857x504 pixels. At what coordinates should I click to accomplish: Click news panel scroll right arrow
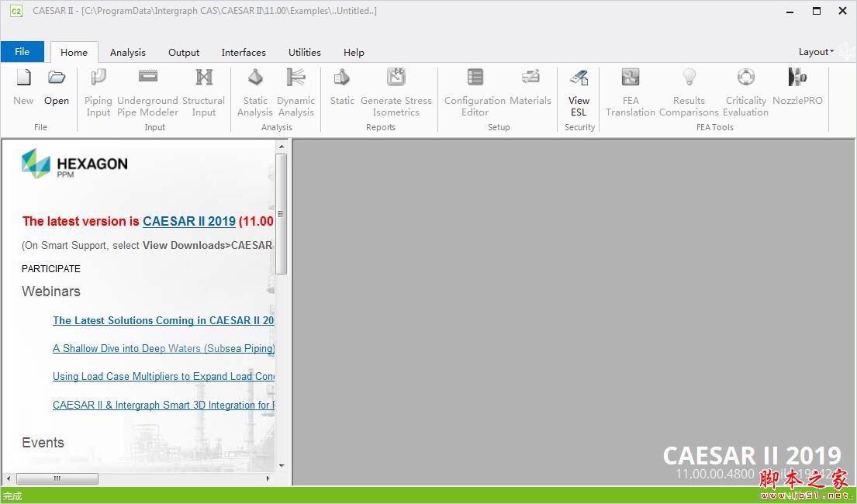[x=268, y=479]
